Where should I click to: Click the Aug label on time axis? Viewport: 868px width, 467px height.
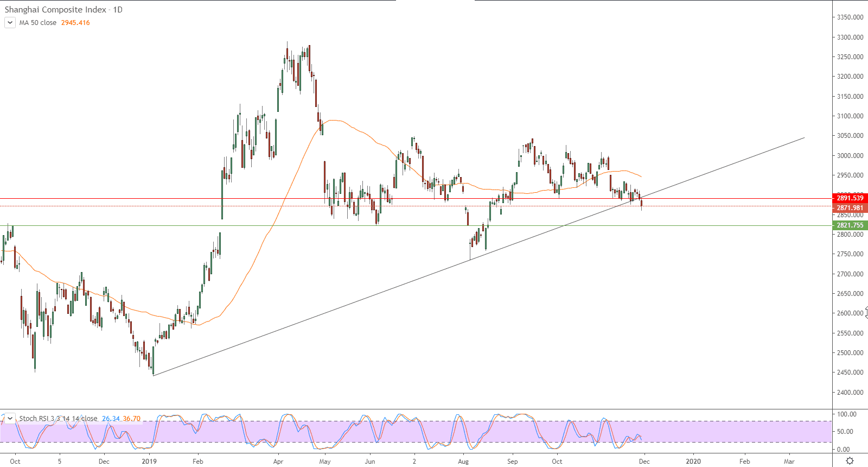tap(463, 462)
